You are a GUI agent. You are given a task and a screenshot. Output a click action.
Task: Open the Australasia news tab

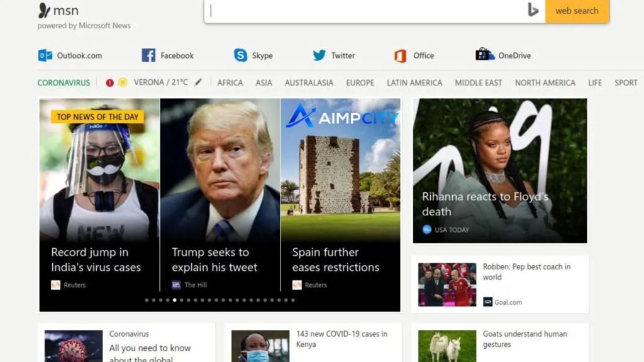pos(309,82)
